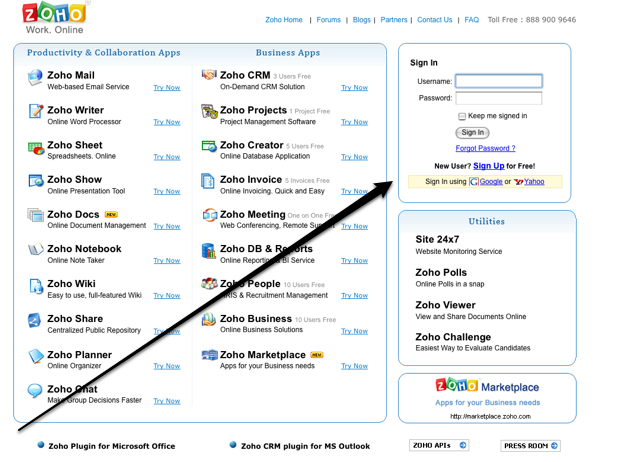This screenshot has width=621, height=462.
Task: Open Partners in top navigation
Action: 394,20
